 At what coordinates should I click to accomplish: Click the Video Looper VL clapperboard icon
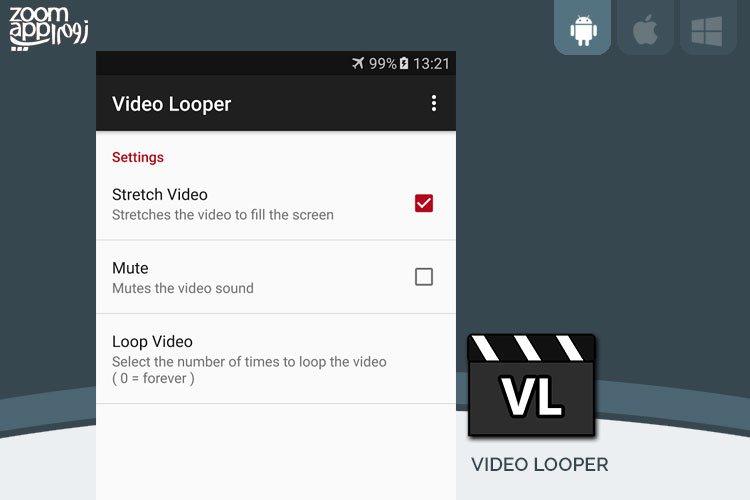coord(531,385)
